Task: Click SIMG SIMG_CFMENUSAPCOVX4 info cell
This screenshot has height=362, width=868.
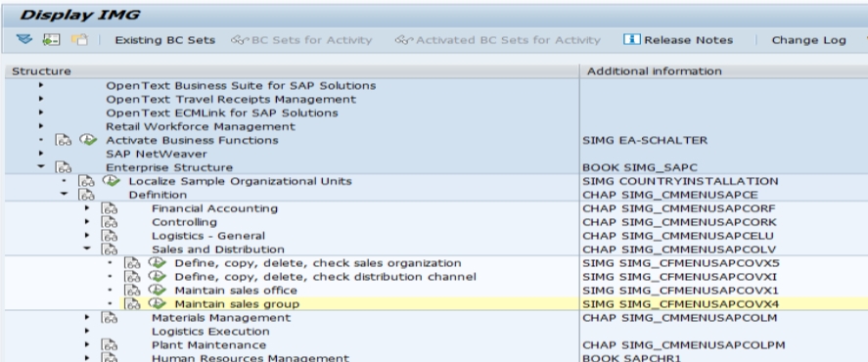Action: pyautogui.click(x=681, y=304)
